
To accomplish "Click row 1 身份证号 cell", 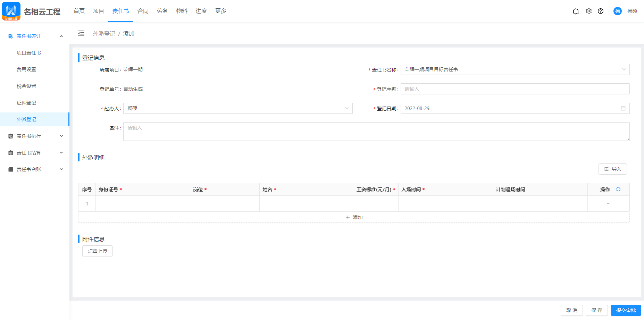I will 143,204.
